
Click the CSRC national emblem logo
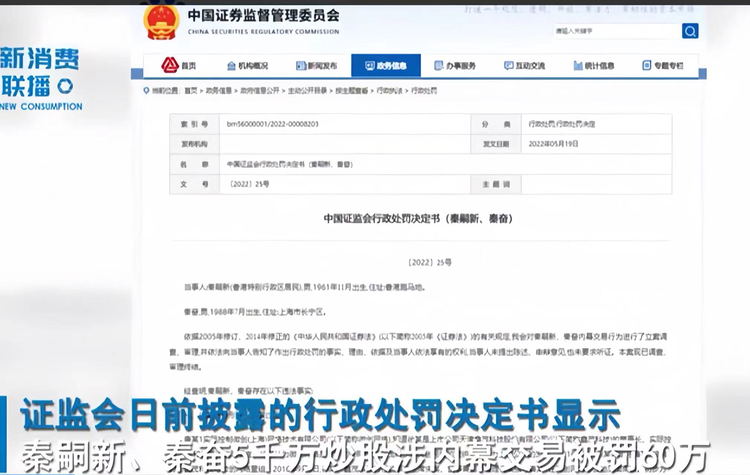coord(162,22)
